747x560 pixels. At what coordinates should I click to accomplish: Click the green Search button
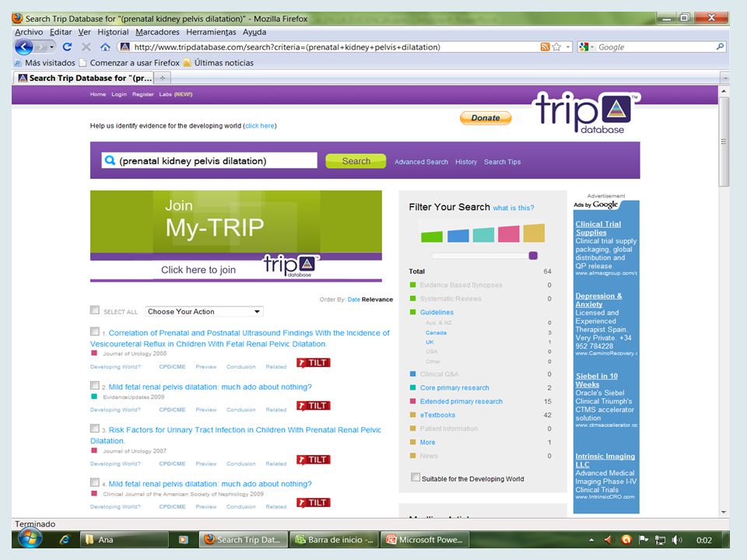click(356, 161)
